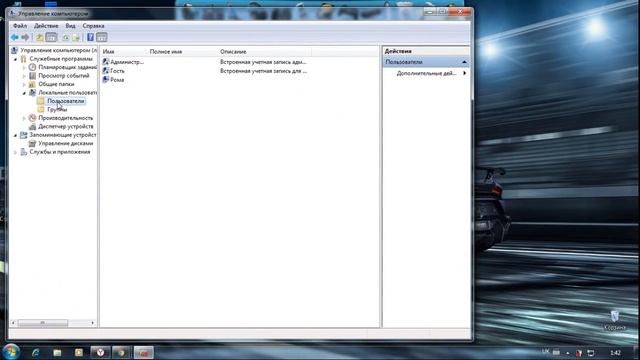This screenshot has width=640, height=360.
Task: Click the UK language indicator in tray
Action: (x=545, y=351)
